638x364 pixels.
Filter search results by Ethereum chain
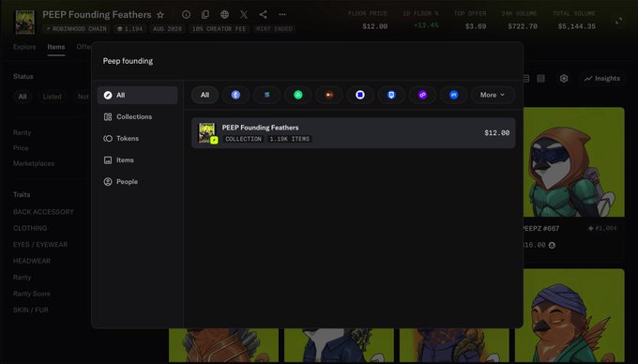[x=235, y=95]
